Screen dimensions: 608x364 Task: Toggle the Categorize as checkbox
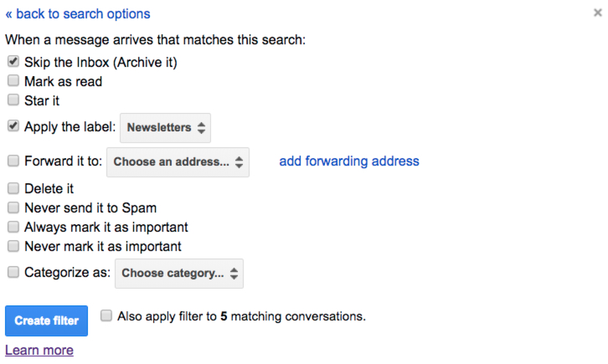(x=13, y=272)
